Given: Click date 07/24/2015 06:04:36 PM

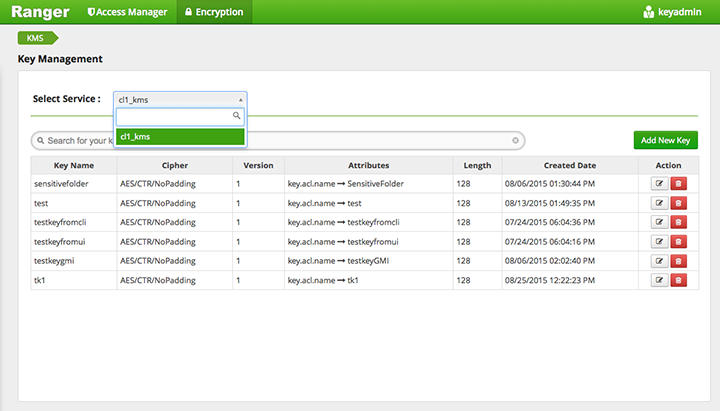Looking at the screenshot, I should coord(550,222).
